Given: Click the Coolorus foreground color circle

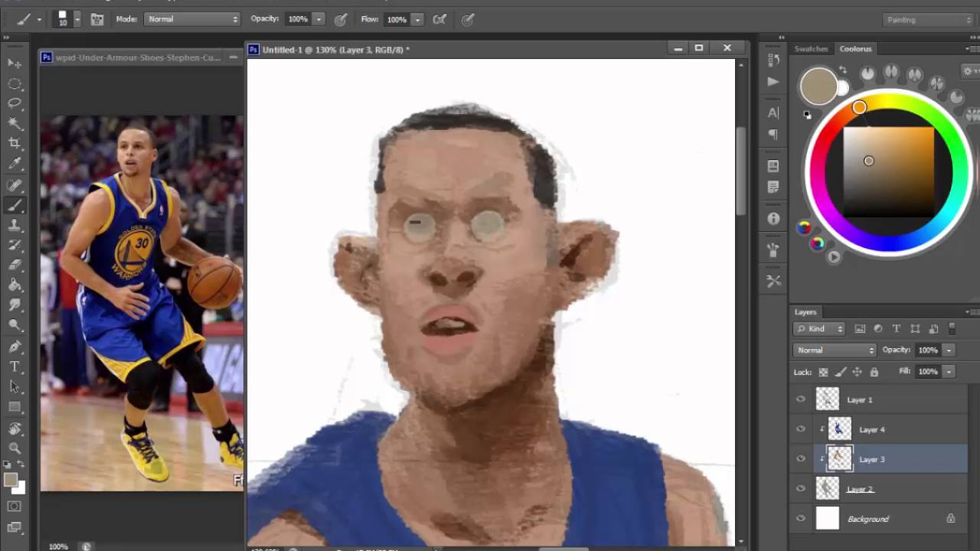Looking at the screenshot, I should click(818, 86).
